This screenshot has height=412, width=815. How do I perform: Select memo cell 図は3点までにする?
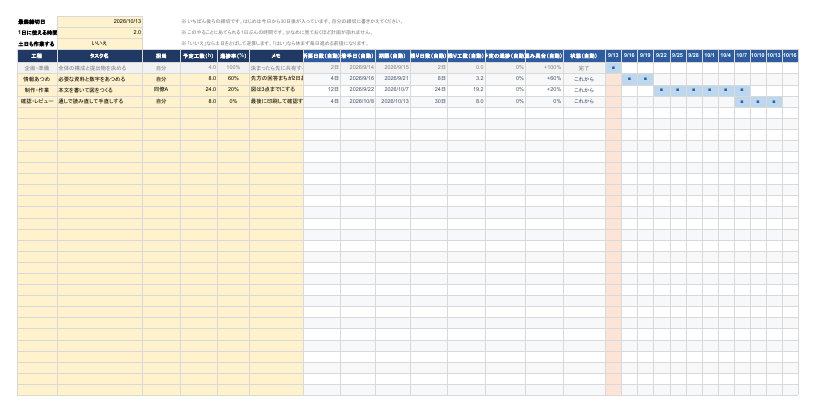tap(277, 90)
